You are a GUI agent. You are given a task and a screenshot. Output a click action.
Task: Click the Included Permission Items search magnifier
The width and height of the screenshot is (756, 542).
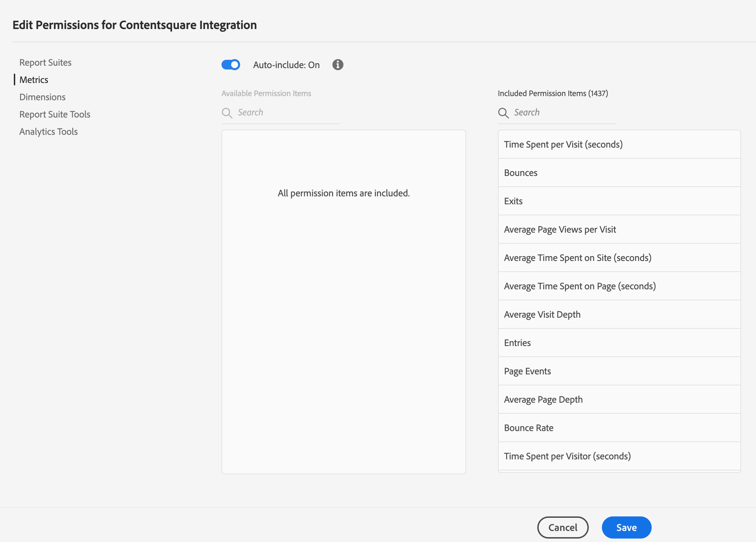tap(503, 113)
